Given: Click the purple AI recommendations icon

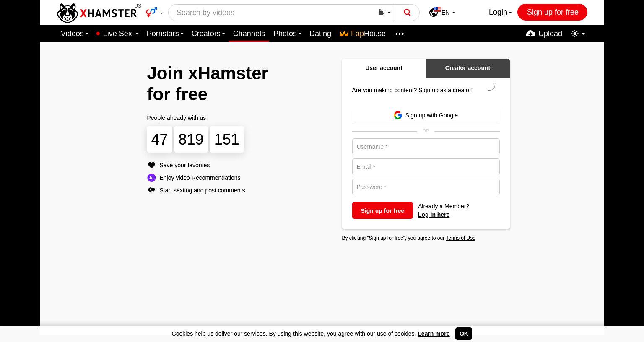Looking at the screenshot, I should coord(151,178).
